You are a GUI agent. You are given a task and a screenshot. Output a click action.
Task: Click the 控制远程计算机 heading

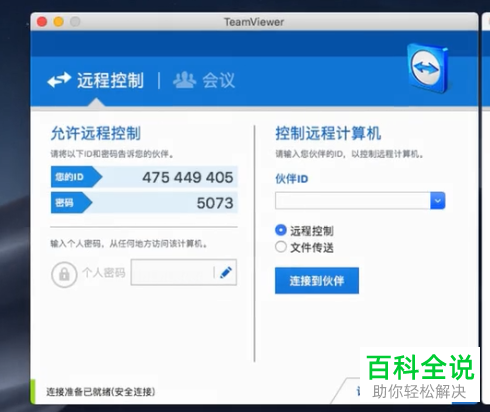(x=328, y=133)
